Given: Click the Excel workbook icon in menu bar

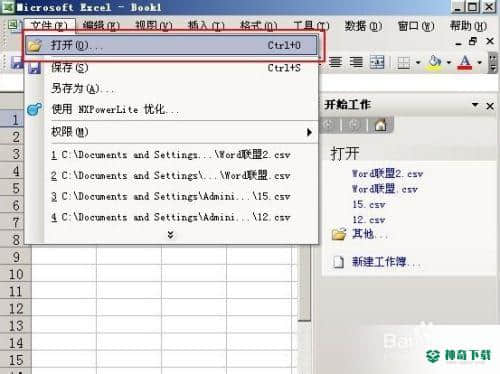Looking at the screenshot, I should point(13,25).
